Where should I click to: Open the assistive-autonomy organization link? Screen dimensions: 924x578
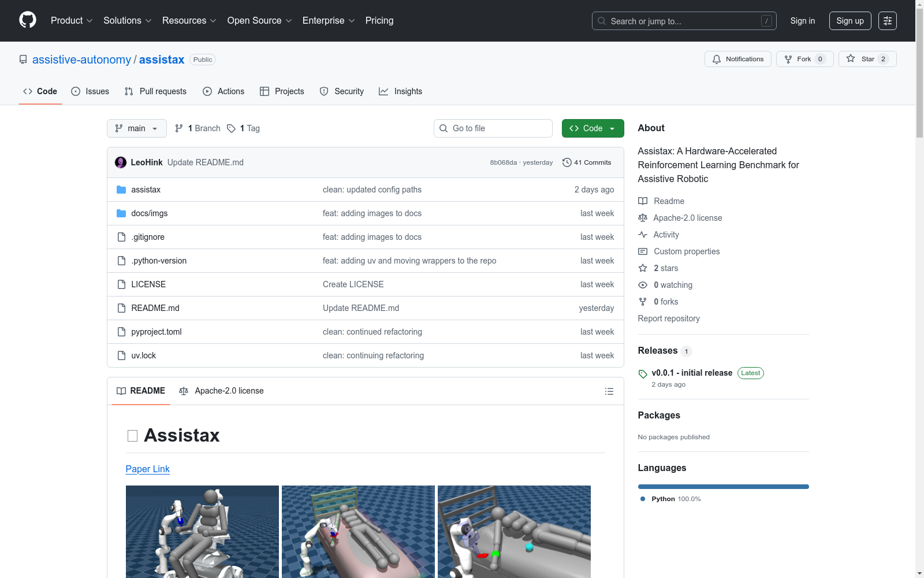(81, 60)
